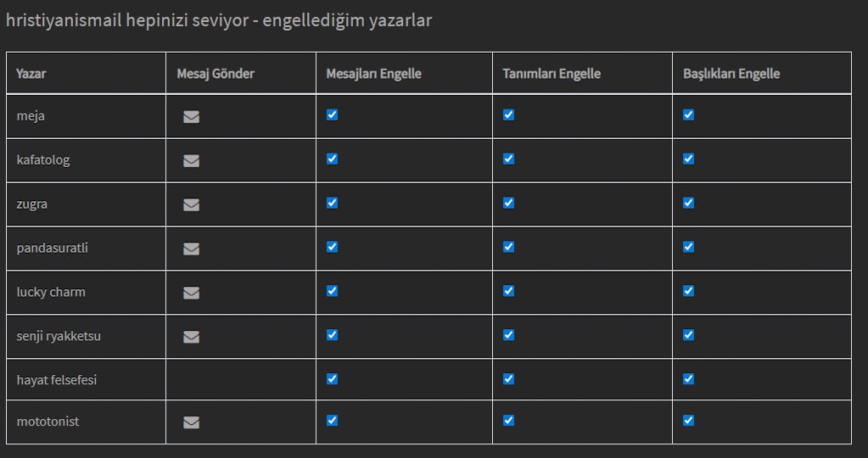Click the Yazar column header

[31, 73]
